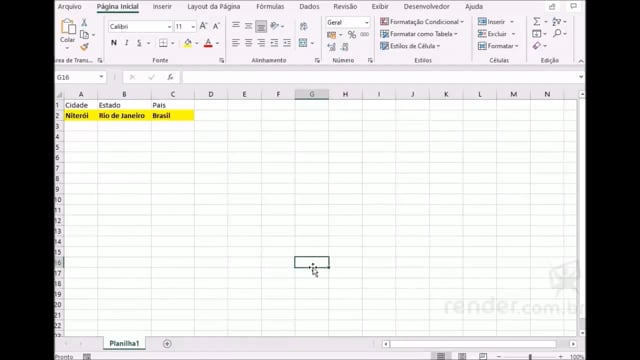Click the decrease decimal places icon

(344, 47)
